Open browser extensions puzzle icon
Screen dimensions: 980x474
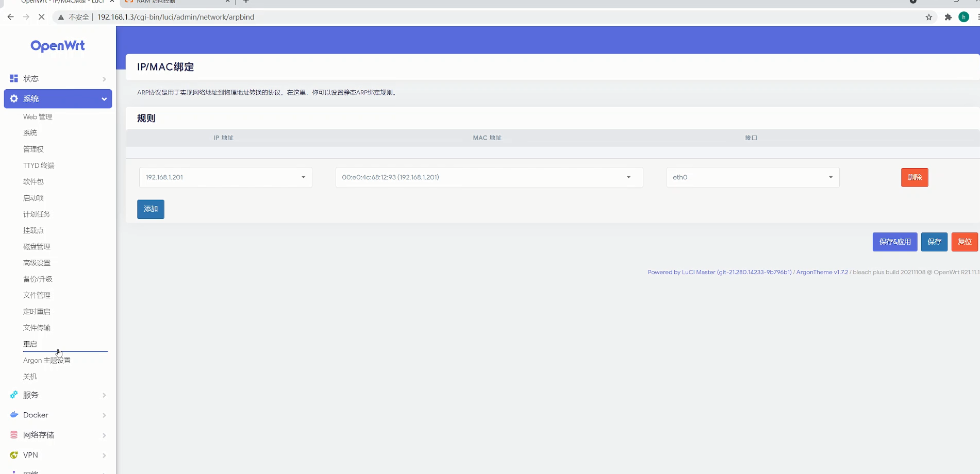point(948,17)
